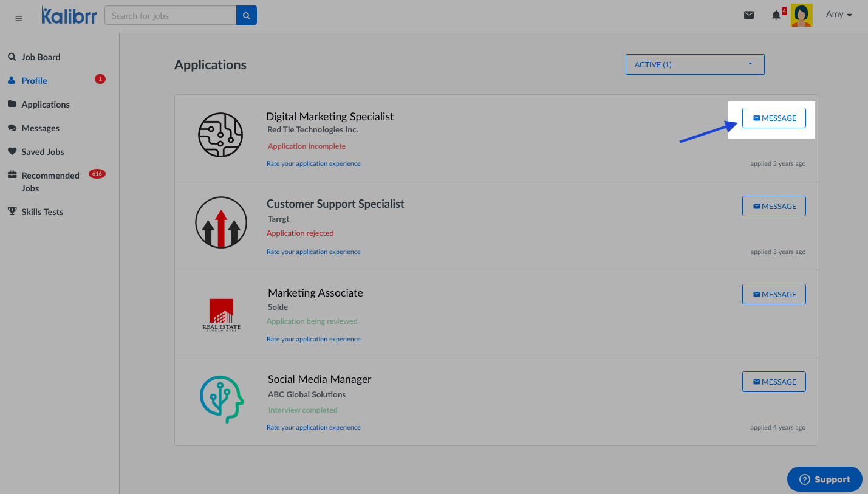Open Saved Jobs from the sidebar
The height and width of the screenshot is (494, 868).
43,152
